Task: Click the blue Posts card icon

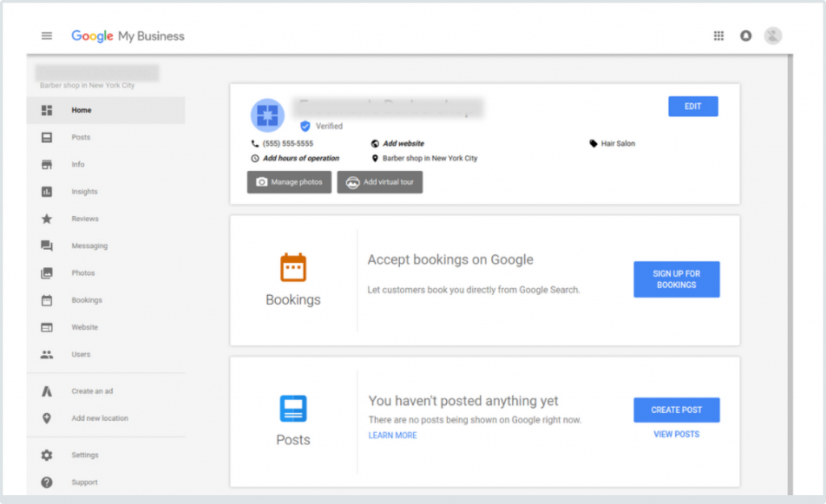Action: [x=293, y=409]
